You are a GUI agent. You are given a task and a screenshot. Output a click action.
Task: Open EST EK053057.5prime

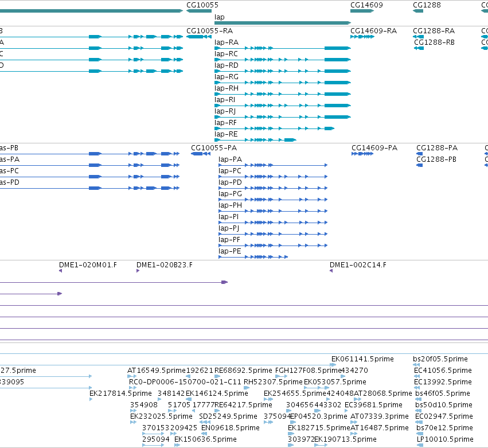(x=335, y=382)
